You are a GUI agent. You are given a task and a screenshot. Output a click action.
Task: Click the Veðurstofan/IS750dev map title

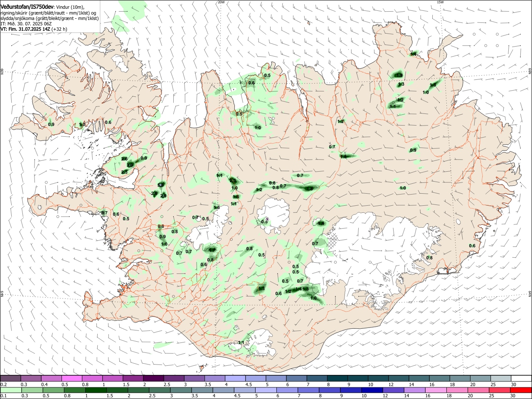tap(27, 6)
